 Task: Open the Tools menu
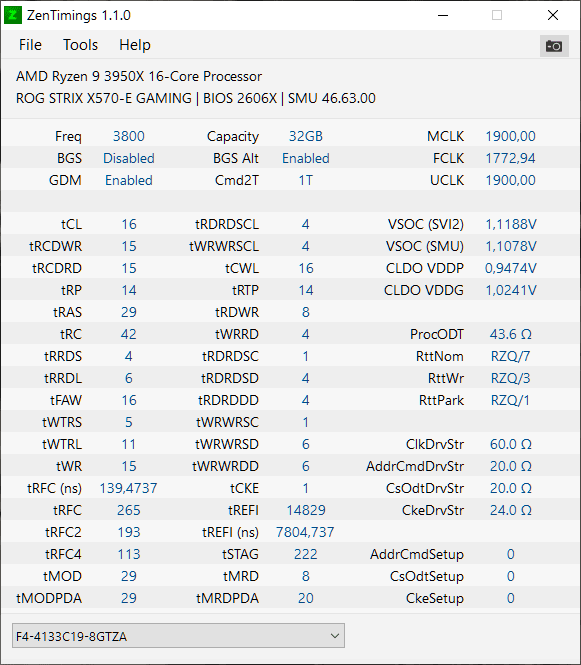coord(80,45)
